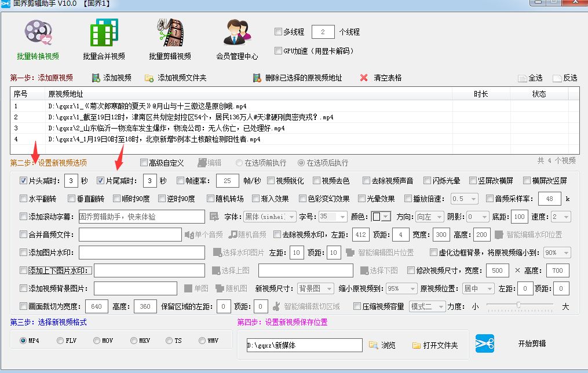Click the 添加视频文件夹 label

point(182,78)
